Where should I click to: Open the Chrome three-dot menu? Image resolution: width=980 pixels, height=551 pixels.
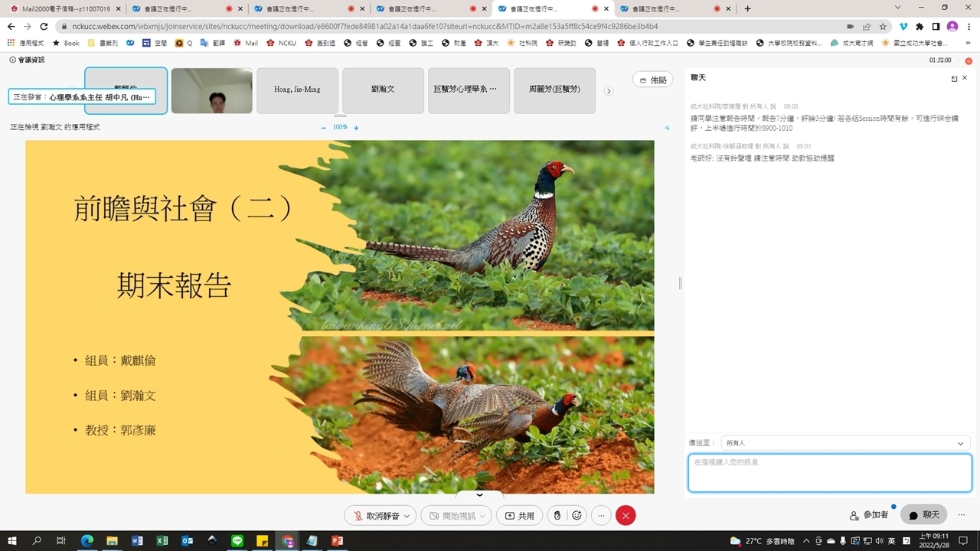(969, 26)
